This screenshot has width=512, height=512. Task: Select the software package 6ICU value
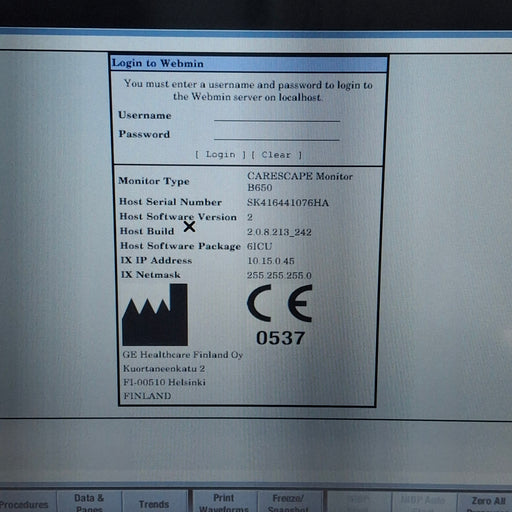click(x=260, y=246)
